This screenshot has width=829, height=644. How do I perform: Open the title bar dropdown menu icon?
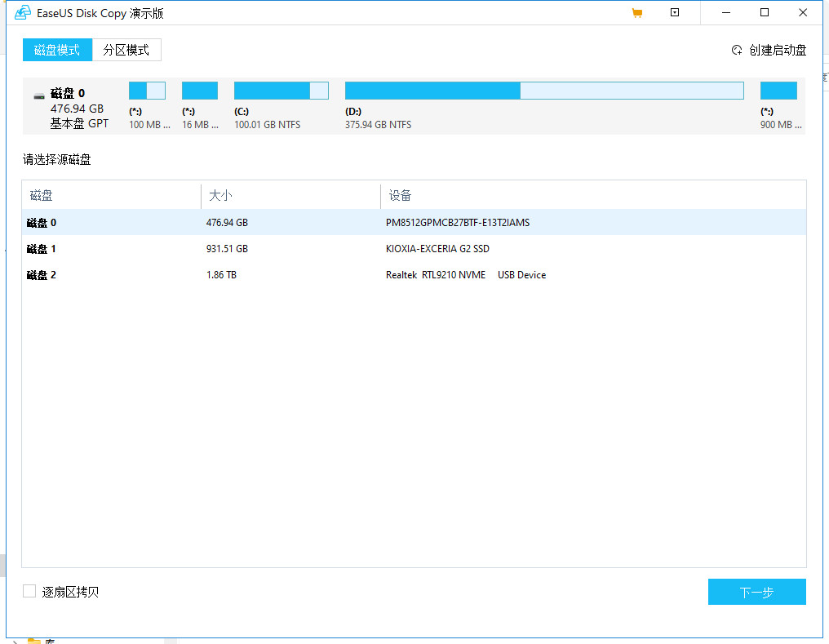675,12
